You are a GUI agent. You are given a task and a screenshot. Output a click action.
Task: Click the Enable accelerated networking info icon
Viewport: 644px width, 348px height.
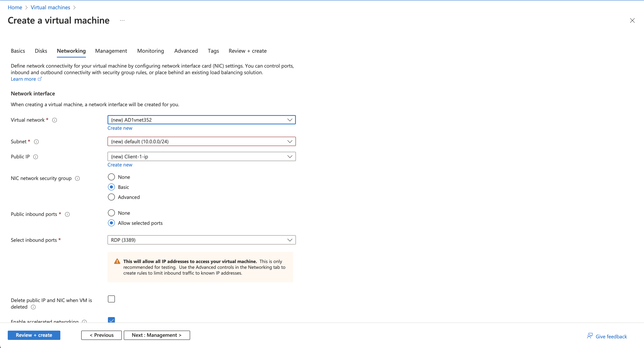pyautogui.click(x=85, y=321)
